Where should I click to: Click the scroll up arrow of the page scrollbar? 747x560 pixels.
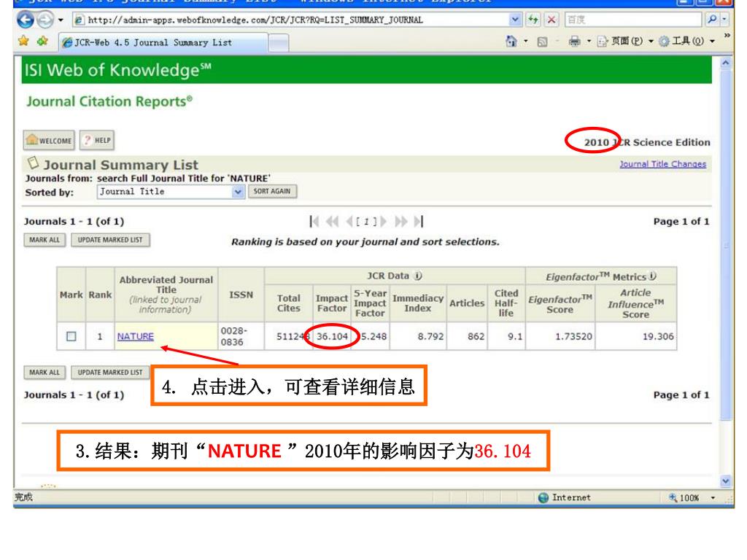(726, 63)
